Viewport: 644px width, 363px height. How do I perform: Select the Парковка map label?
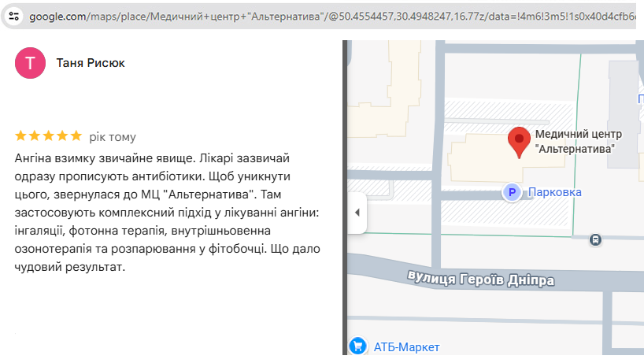554,192
